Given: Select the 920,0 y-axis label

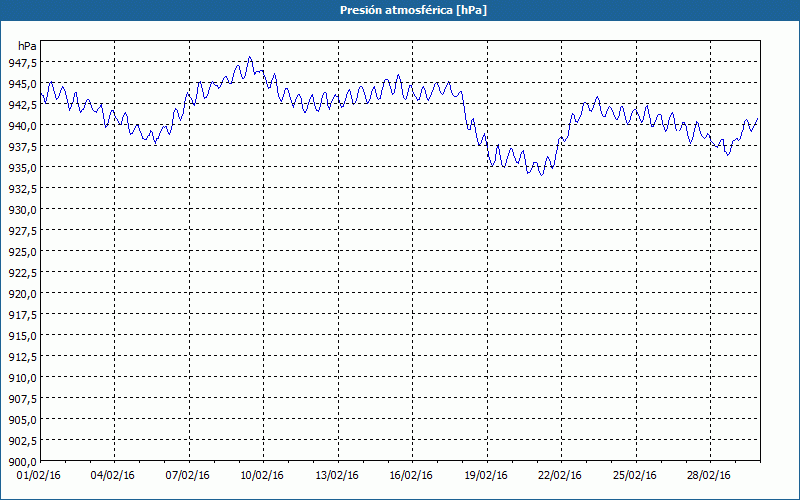Looking at the screenshot, I should (22, 294).
